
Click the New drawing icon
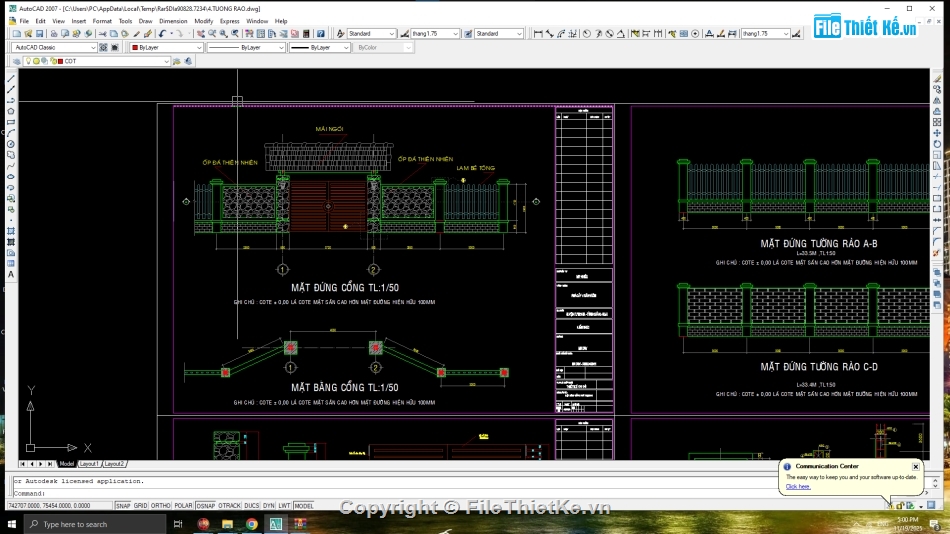17,34
